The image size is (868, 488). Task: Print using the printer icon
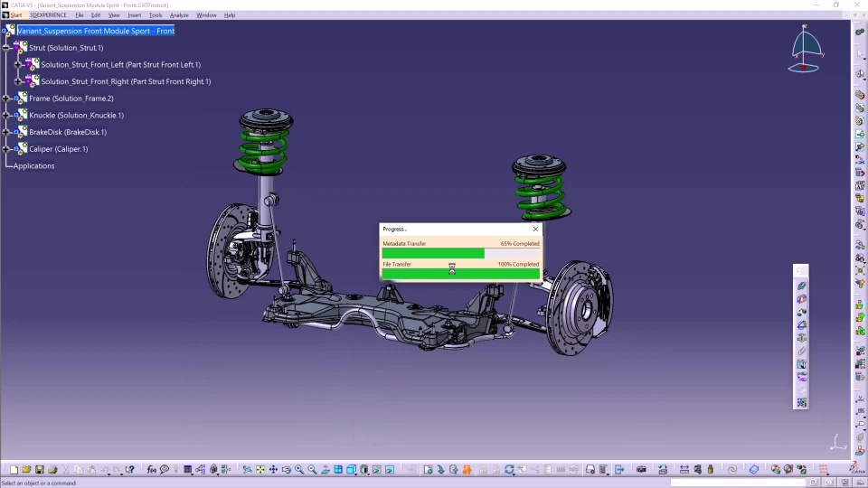click(x=52, y=470)
